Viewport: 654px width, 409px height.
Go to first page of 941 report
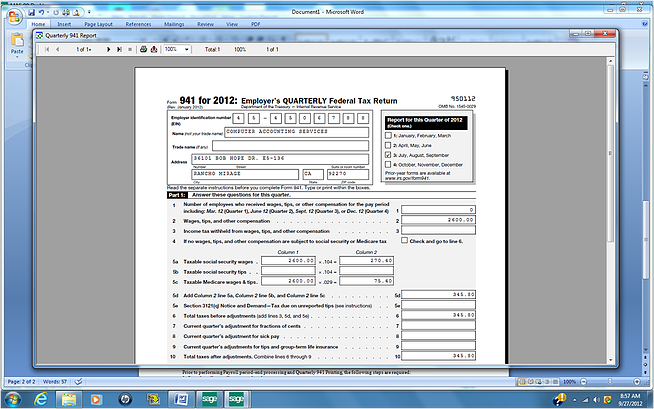47,49
